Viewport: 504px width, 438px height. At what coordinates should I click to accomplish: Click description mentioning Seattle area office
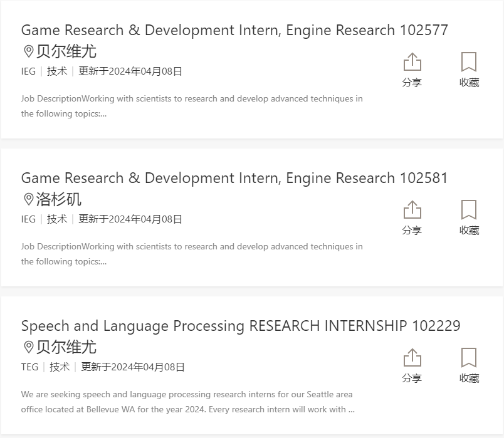pyautogui.click(x=188, y=402)
